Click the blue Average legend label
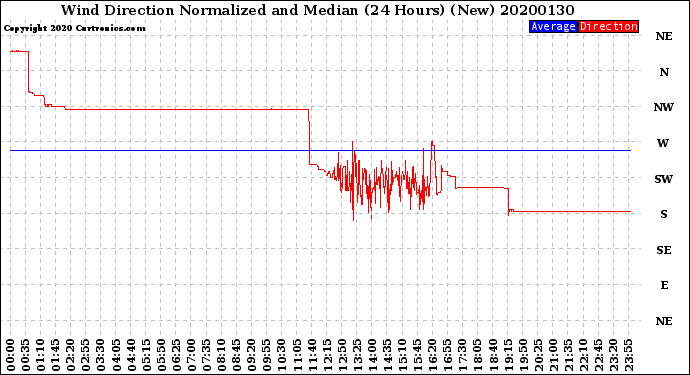Screen dimensions: 690x375 (x=553, y=26)
